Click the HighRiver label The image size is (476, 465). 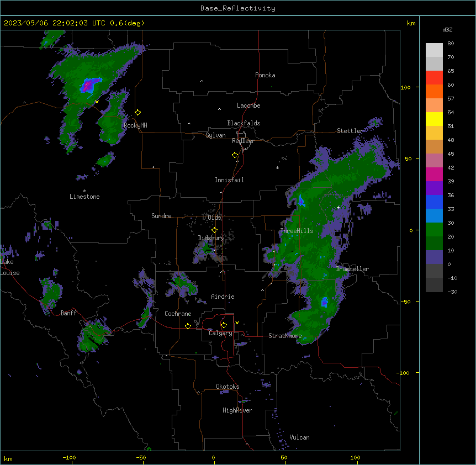click(237, 410)
